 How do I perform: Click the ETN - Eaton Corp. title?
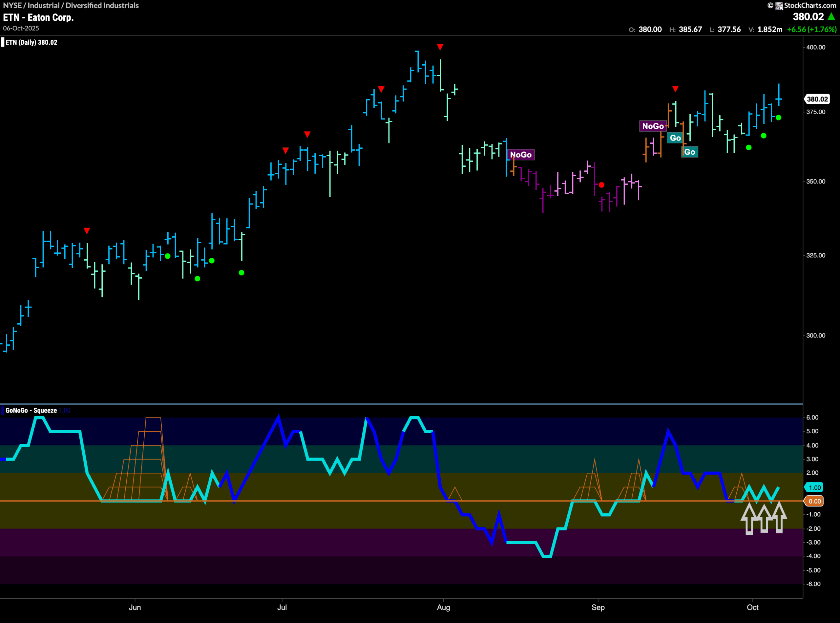(38, 17)
